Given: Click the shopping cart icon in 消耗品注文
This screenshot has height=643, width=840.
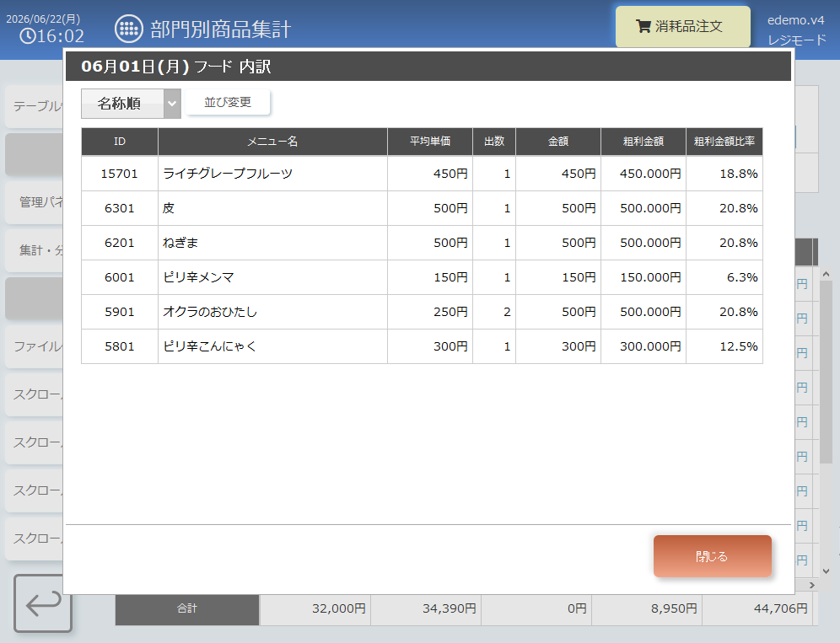Looking at the screenshot, I should pos(643,26).
